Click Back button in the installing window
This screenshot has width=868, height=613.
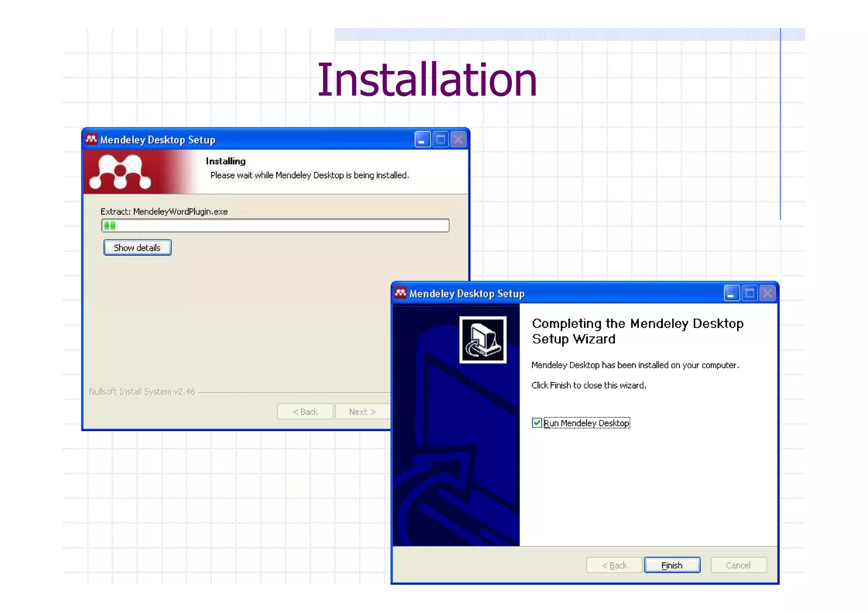(305, 411)
